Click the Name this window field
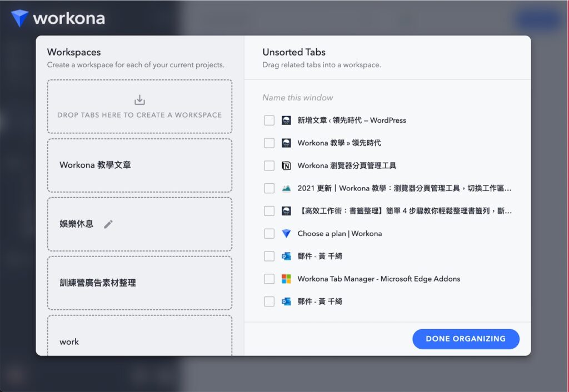 (x=298, y=98)
